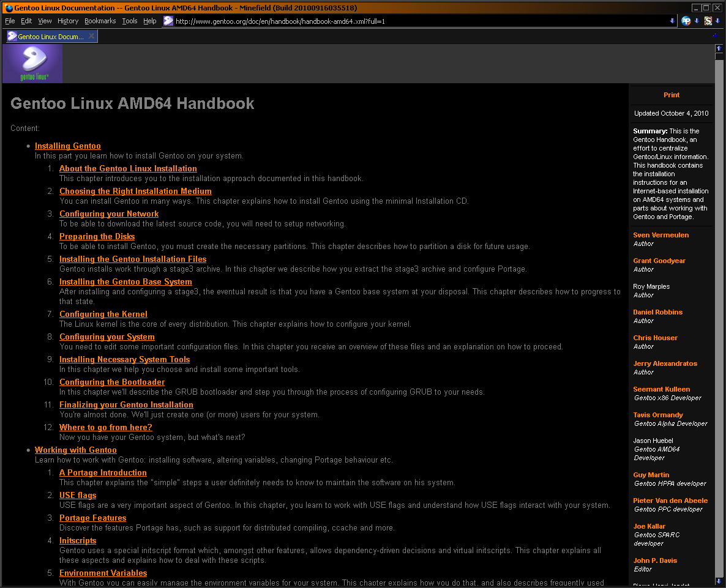Open the dropdown arrow beside the AP extension icon
This screenshot has height=588, width=726.
pyautogui.click(x=697, y=21)
